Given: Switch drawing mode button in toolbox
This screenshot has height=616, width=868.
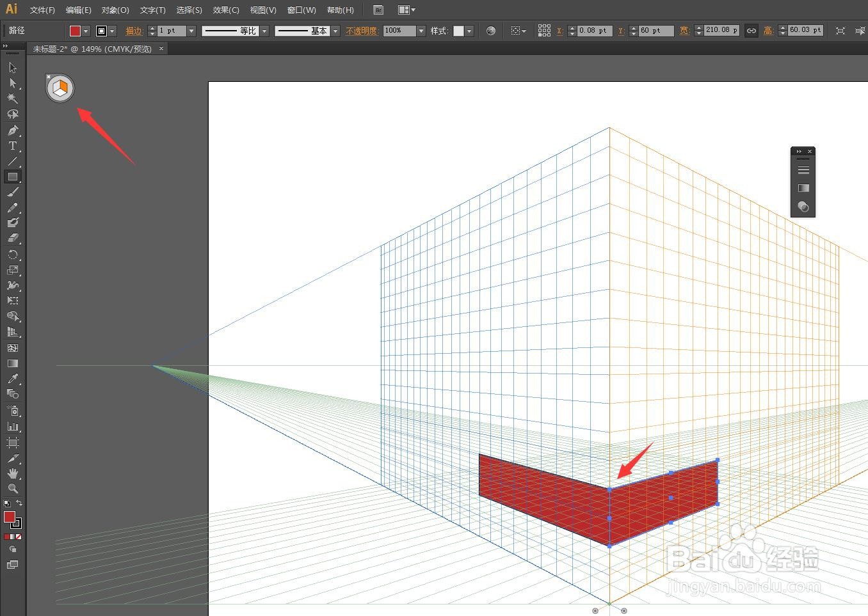Looking at the screenshot, I should (x=13, y=549).
